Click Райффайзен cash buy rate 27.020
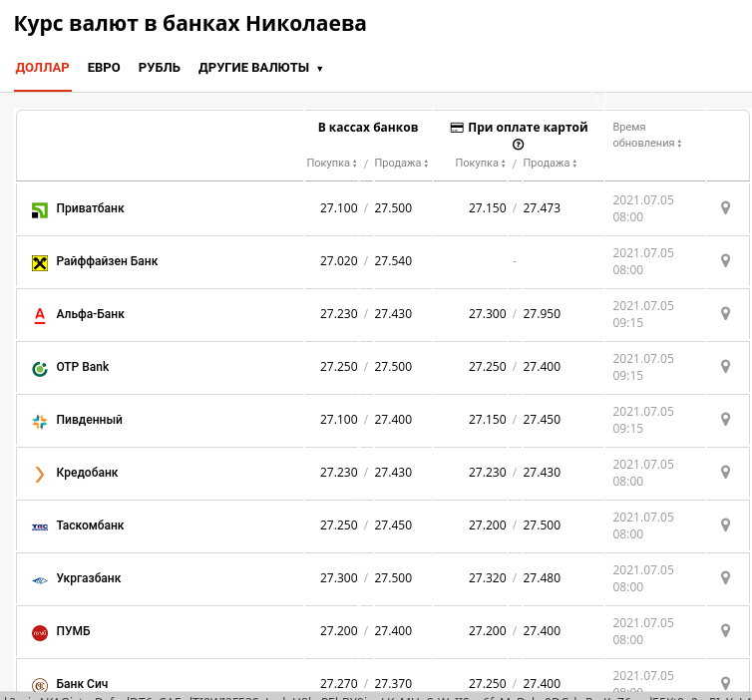The width and height of the screenshot is (752, 700). 338,261
